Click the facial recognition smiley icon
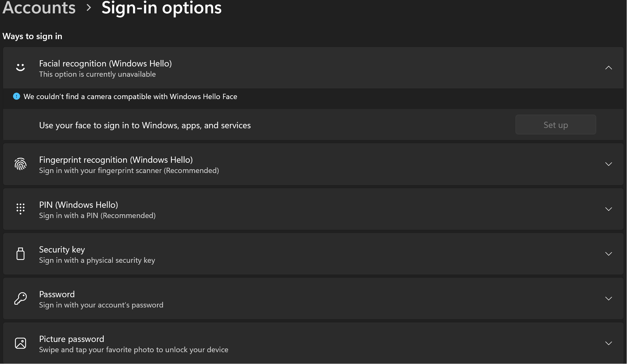The width and height of the screenshot is (627, 364). tap(21, 68)
